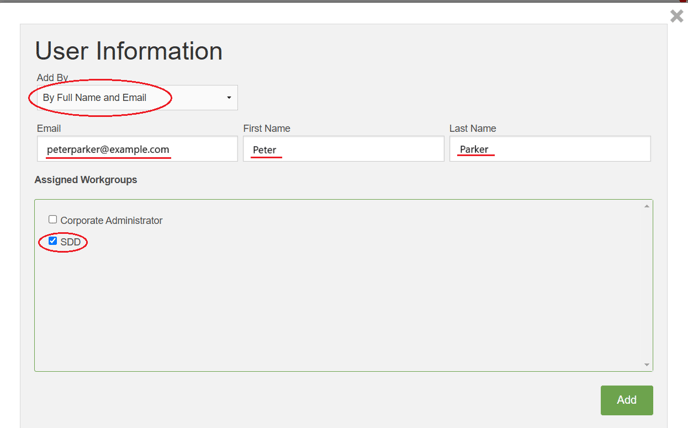Click the workgroups list scroll-down arrow
688x428 pixels.
pyautogui.click(x=647, y=364)
